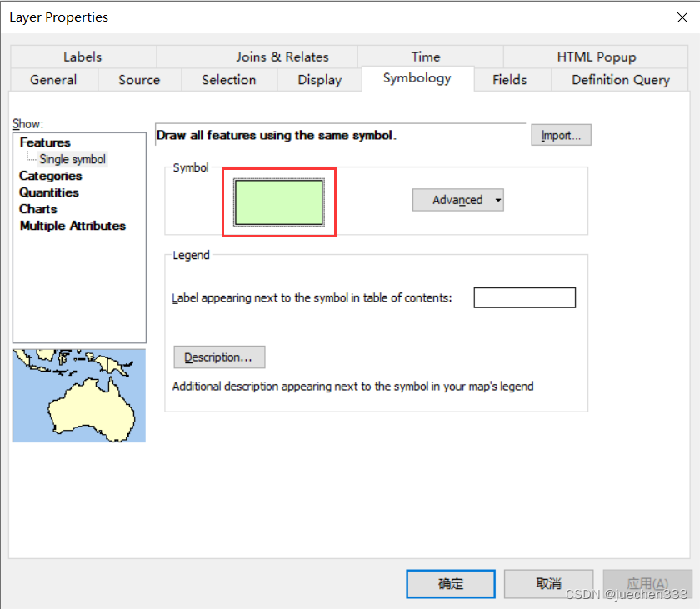This screenshot has width=700, height=609.
Task: Click the Australia preview map thumbnail
Action: click(x=79, y=396)
